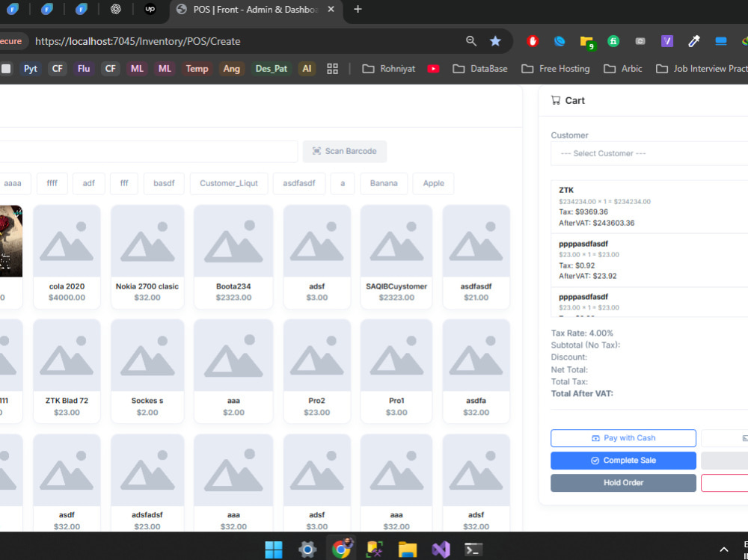This screenshot has height=560, width=748.
Task: Open the red hand extension icon
Action: (x=533, y=42)
